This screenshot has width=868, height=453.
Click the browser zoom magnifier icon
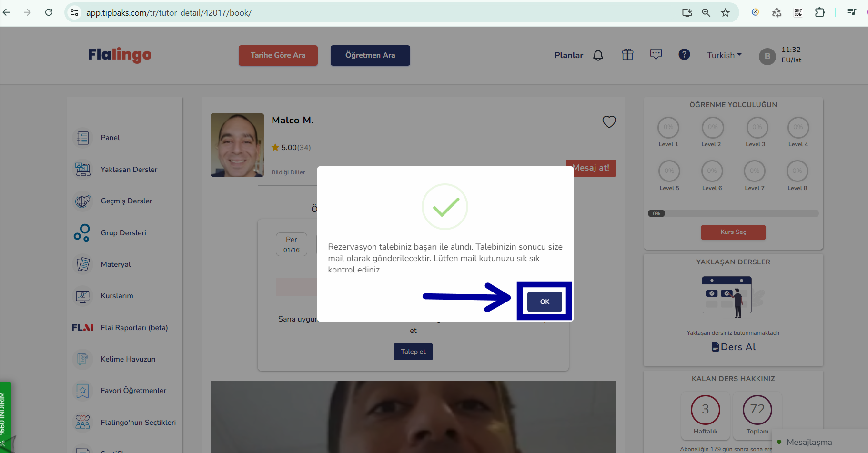click(706, 13)
